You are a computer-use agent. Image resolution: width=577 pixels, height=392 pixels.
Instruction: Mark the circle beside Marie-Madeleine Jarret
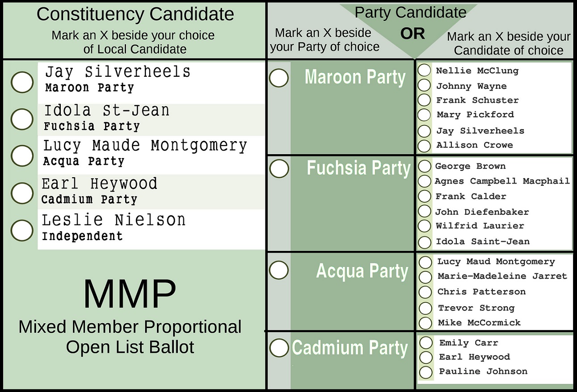[x=425, y=276]
